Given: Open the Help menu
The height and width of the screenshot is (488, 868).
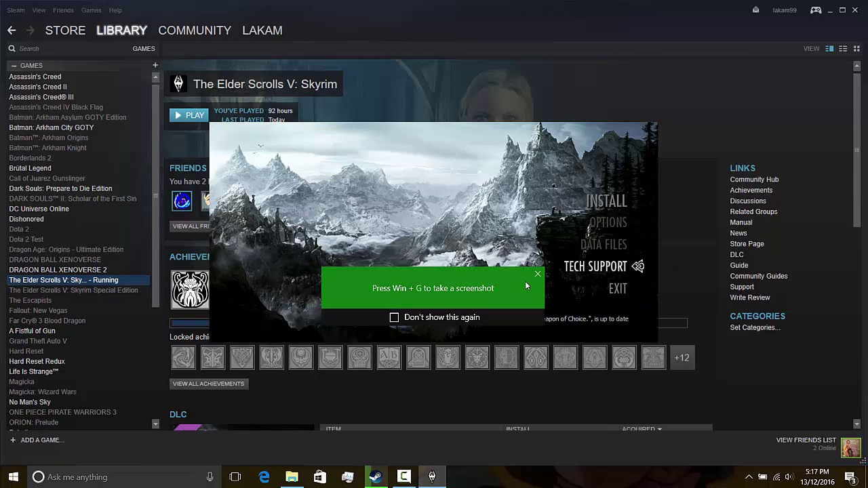Looking at the screenshot, I should point(115,10).
